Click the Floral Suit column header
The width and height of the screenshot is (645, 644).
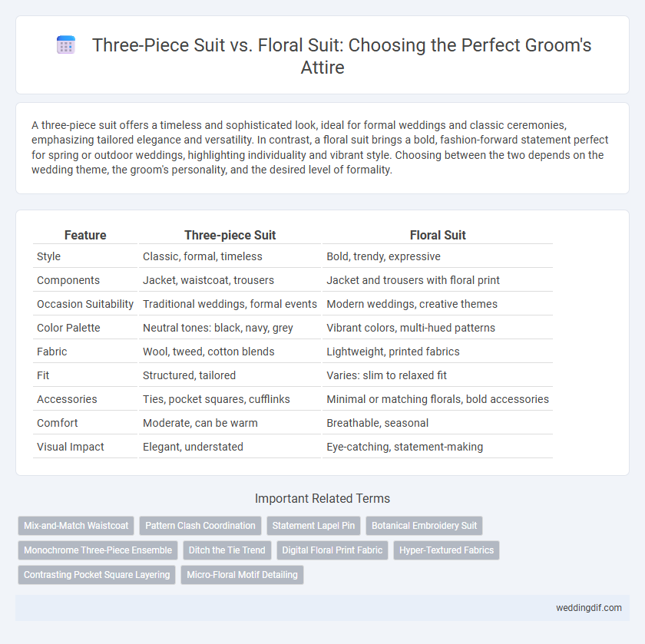point(438,235)
